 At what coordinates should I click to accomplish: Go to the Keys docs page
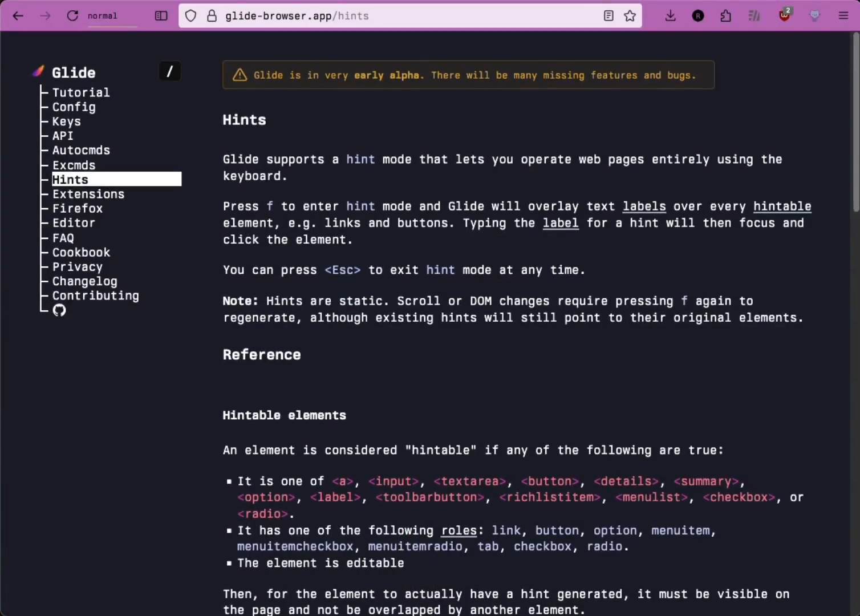tap(67, 121)
